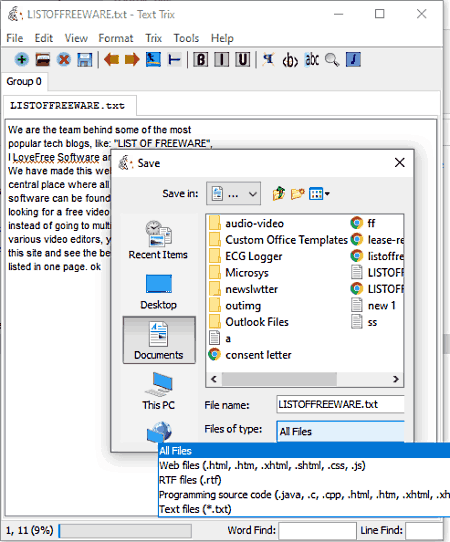Image resolution: width=450 pixels, height=542 pixels.
Task: Select Custom Office Templates folder
Action: [x=278, y=240]
